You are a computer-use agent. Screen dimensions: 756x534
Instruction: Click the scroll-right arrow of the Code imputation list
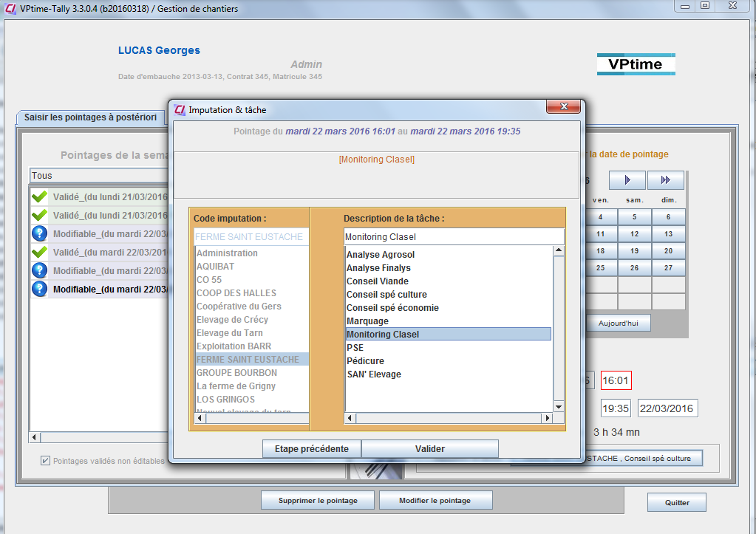pyautogui.click(x=304, y=418)
